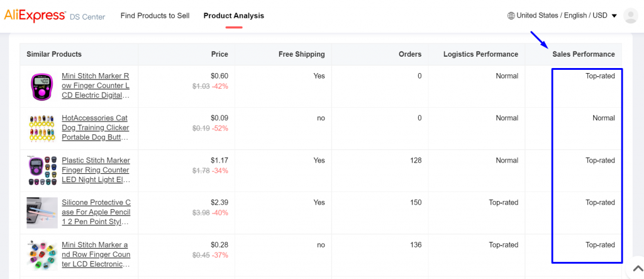Click the purple ring counter set thumbnail
The image size is (644, 279).
pyautogui.click(x=42, y=171)
